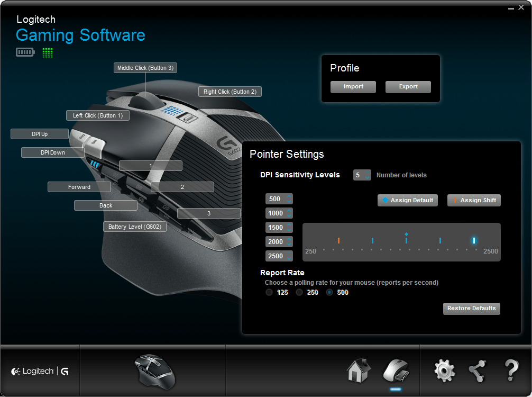Click the Import profile button
The image size is (532, 397).
pyautogui.click(x=353, y=87)
